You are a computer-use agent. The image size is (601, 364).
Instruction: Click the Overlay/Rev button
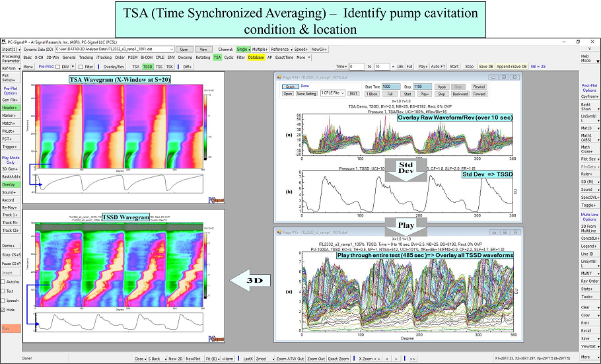(x=114, y=67)
